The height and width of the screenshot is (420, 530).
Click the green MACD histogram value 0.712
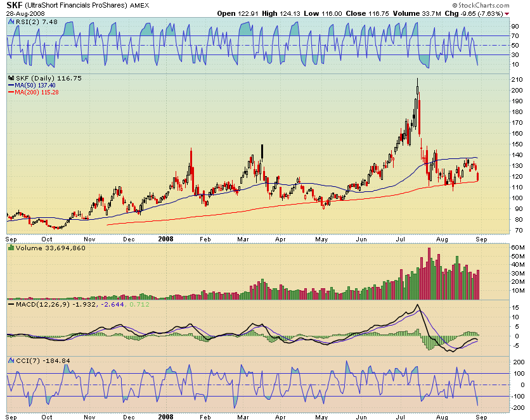click(139, 304)
